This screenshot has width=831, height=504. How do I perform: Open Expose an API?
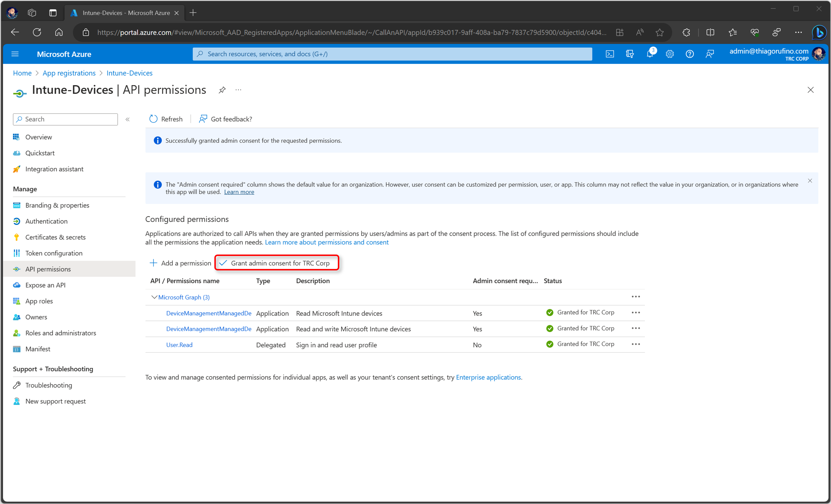(x=45, y=285)
